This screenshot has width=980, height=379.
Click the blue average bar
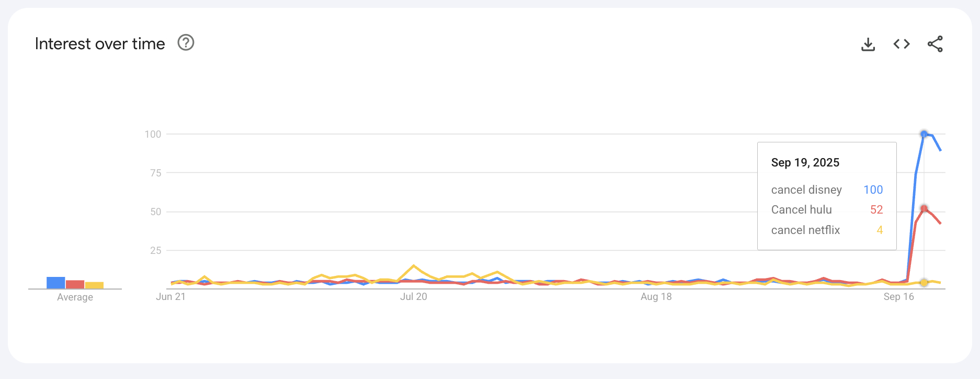pos(55,283)
